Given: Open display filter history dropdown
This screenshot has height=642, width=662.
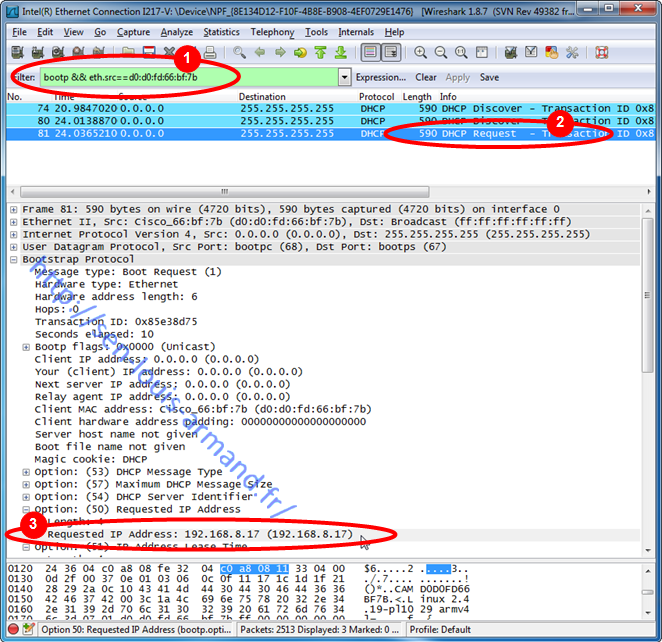Looking at the screenshot, I should point(345,77).
